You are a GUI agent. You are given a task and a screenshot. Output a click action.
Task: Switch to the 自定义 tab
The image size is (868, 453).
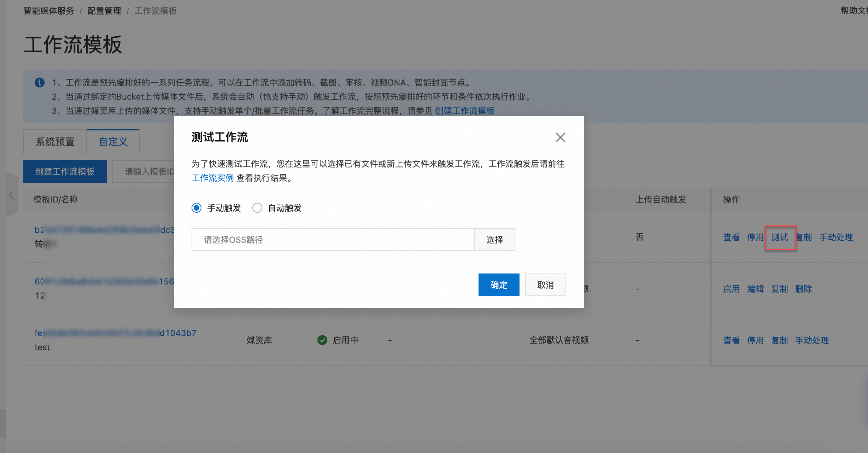tap(113, 142)
